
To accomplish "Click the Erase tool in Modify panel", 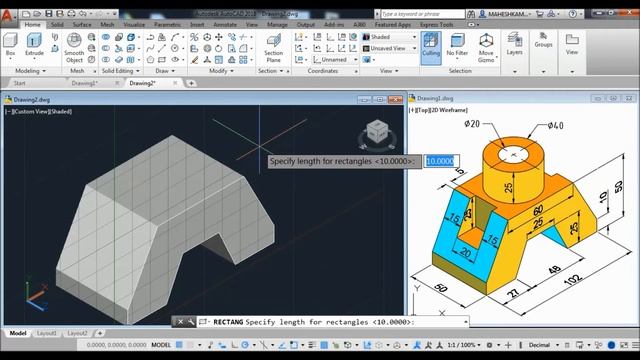I will click(x=195, y=60).
